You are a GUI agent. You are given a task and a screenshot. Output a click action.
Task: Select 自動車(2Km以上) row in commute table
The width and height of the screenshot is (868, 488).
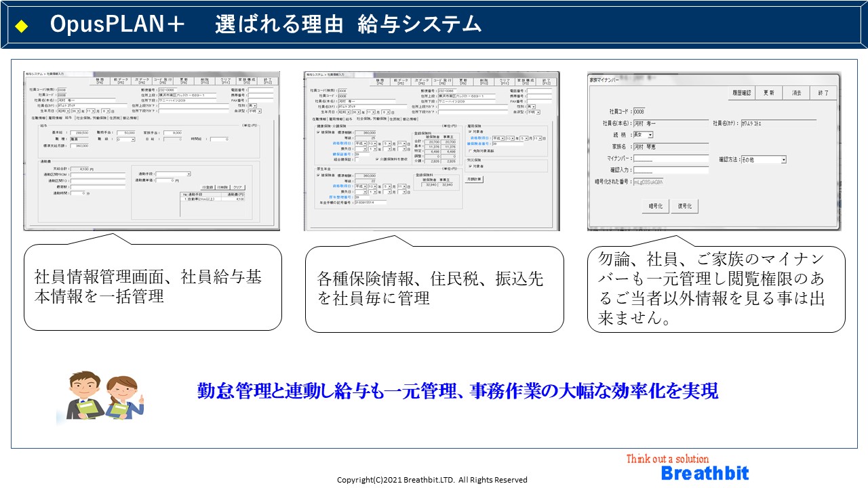tap(212, 199)
